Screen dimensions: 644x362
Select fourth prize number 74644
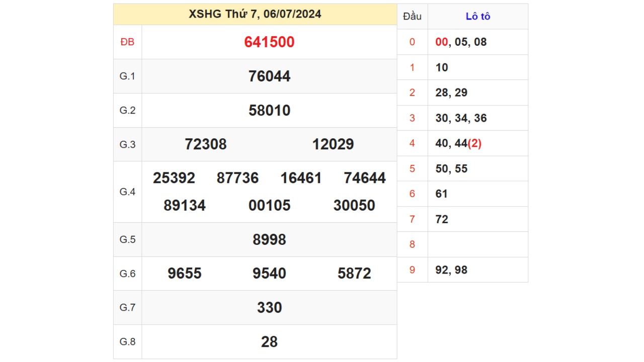click(x=365, y=178)
